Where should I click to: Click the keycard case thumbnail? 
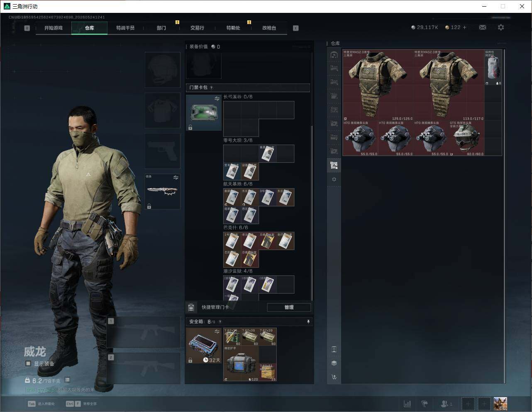(204, 113)
